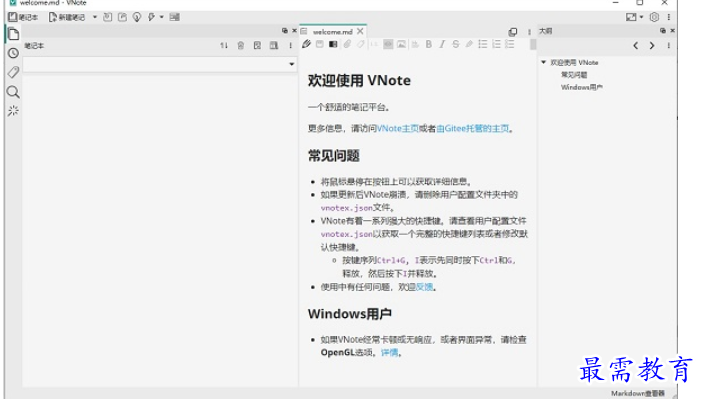701x401 pixels.
Task: Collapse the 欢迎使用 VNote outline node
Action: coord(544,62)
